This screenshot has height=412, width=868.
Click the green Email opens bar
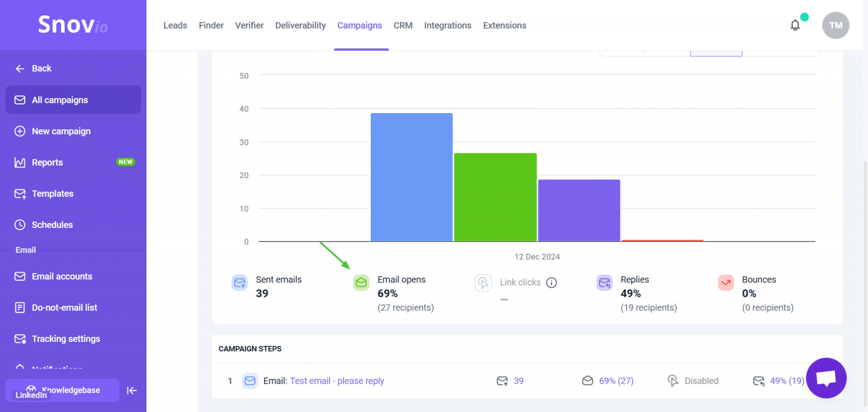coord(496,197)
